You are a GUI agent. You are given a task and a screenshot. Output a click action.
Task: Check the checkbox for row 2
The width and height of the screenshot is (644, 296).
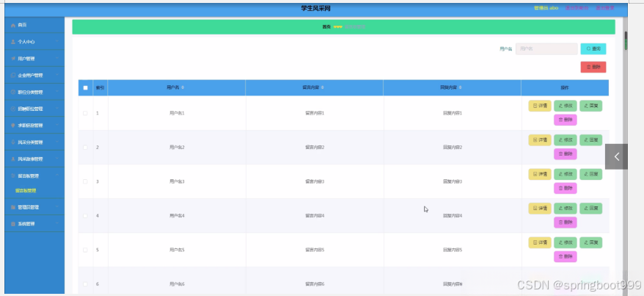coord(85,147)
